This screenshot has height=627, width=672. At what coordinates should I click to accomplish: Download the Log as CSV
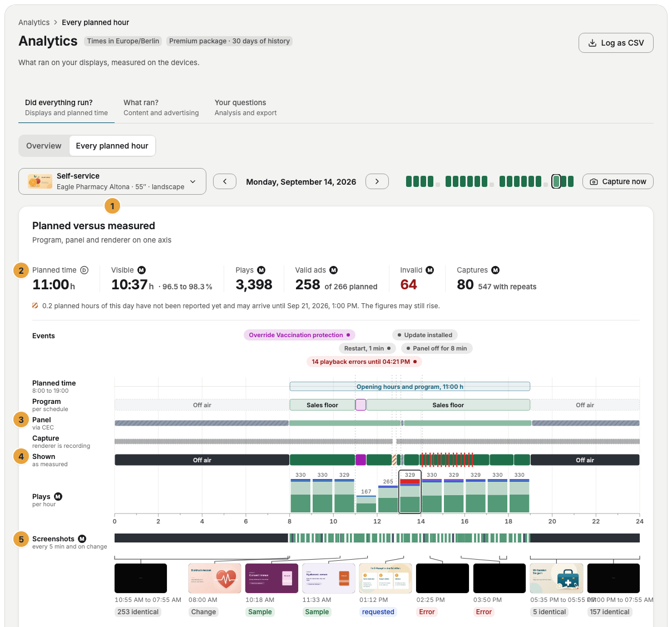616,43
